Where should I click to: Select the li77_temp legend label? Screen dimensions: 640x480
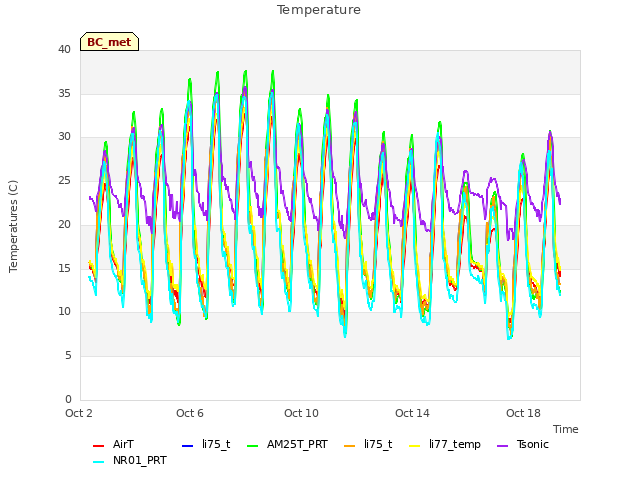pyautogui.click(x=455, y=444)
